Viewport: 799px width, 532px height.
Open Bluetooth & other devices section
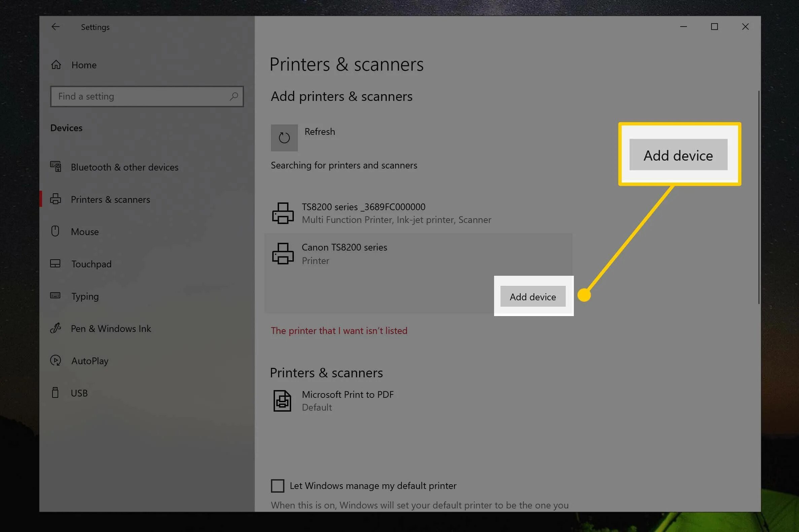124,167
